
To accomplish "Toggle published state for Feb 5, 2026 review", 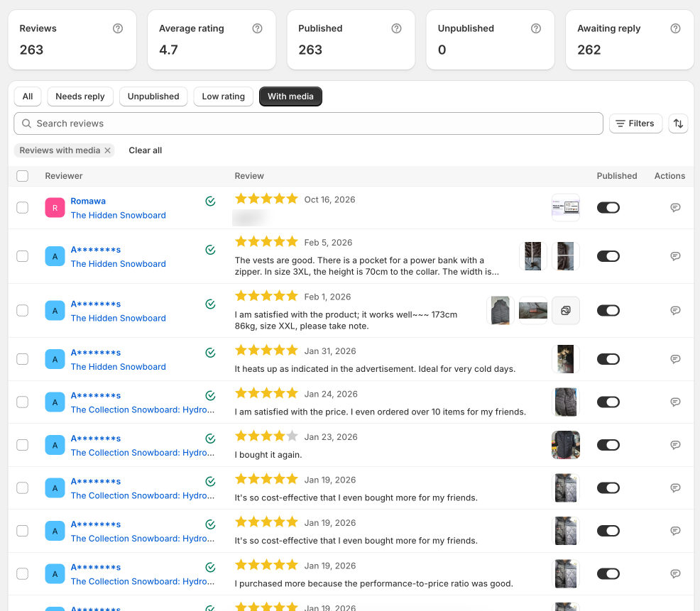I will [x=608, y=256].
